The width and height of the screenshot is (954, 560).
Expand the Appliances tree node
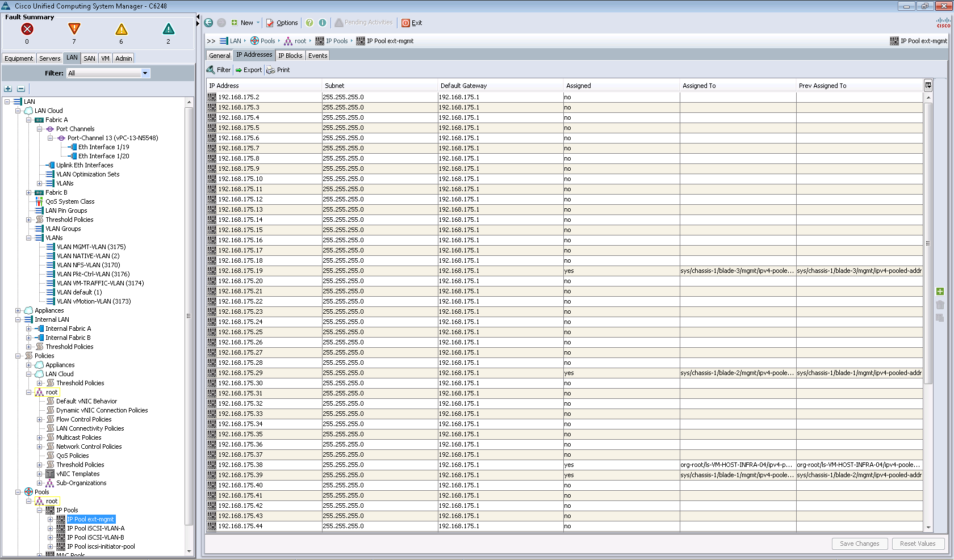18,310
